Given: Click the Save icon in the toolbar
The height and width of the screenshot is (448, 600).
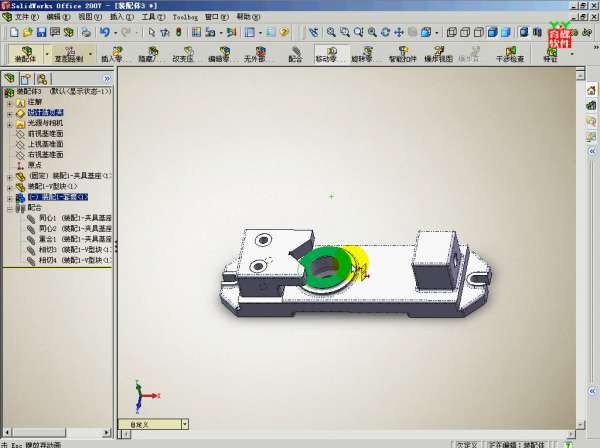Looking at the screenshot, I should tap(41, 32).
